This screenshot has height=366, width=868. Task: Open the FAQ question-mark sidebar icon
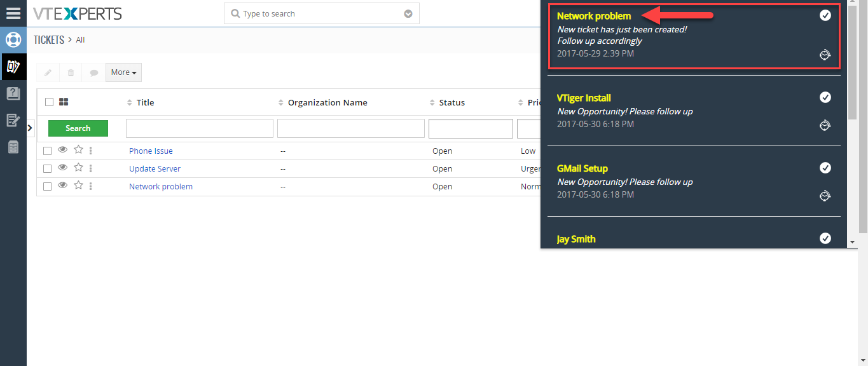tap(13, 93)
